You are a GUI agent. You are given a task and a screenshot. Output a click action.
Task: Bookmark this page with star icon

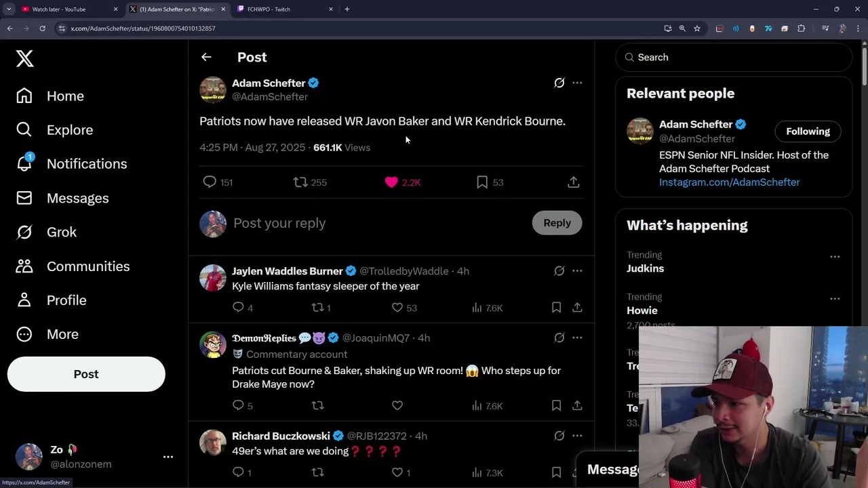click(x=697, y=28)
